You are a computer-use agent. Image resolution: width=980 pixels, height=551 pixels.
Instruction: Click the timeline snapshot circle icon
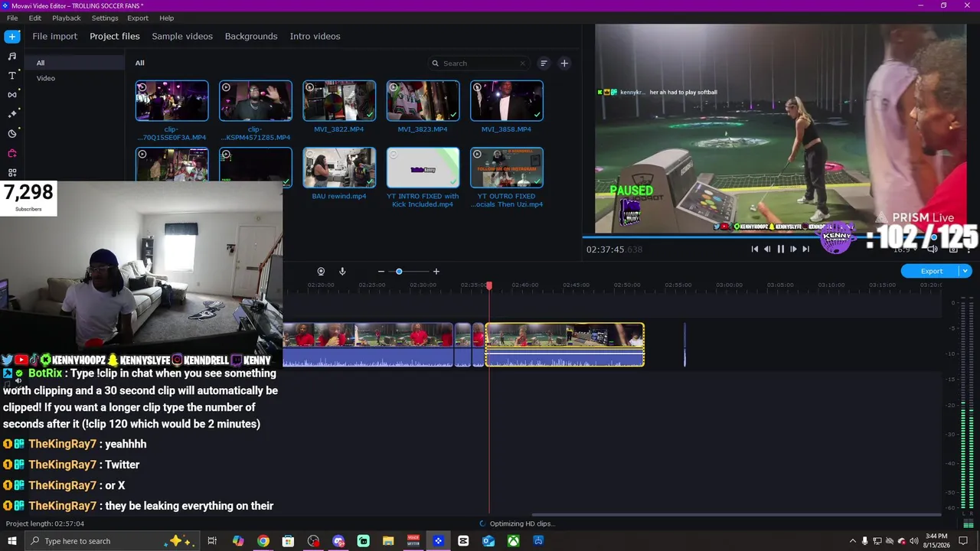click(x=321, y=272)
